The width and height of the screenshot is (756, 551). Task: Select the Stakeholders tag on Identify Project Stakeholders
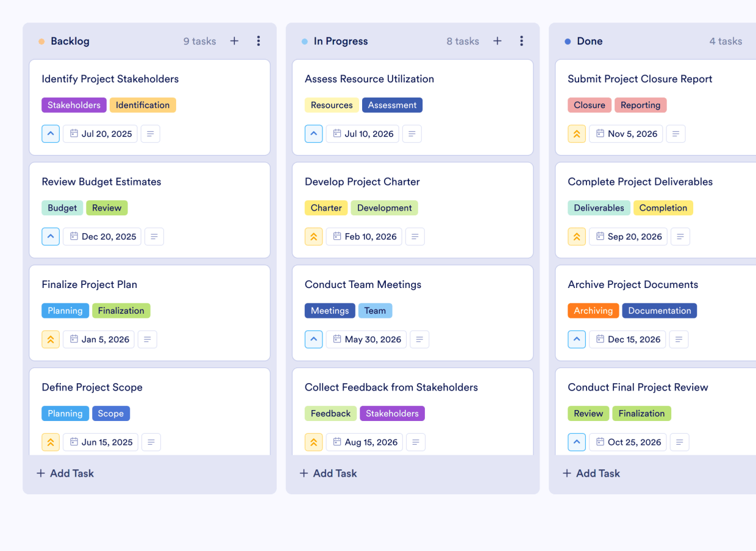tap(74, 105)
